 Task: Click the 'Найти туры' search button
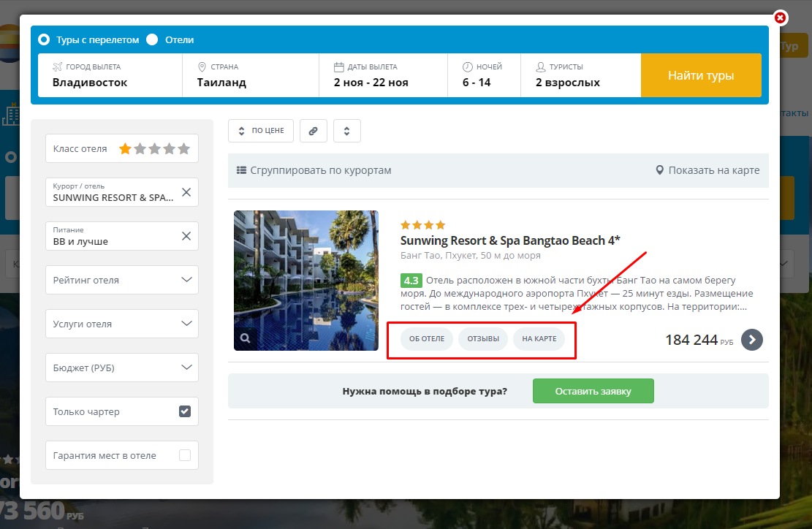click(x=701, y=75)
